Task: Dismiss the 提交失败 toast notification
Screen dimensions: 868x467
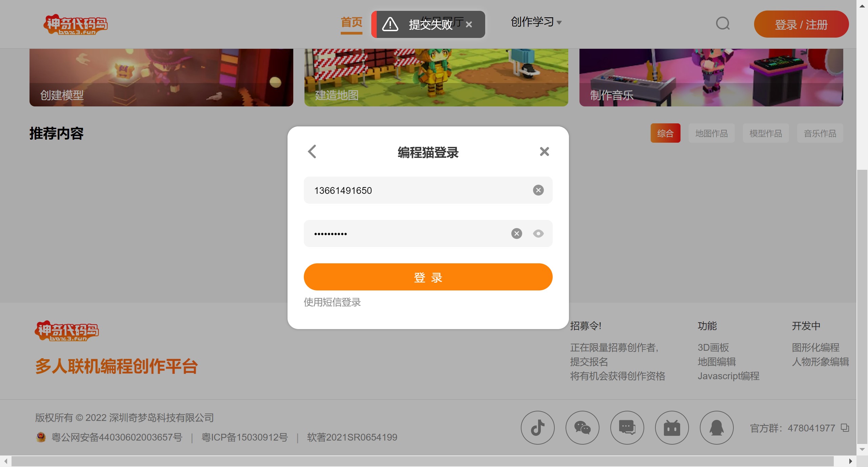Action: [469, 24]
